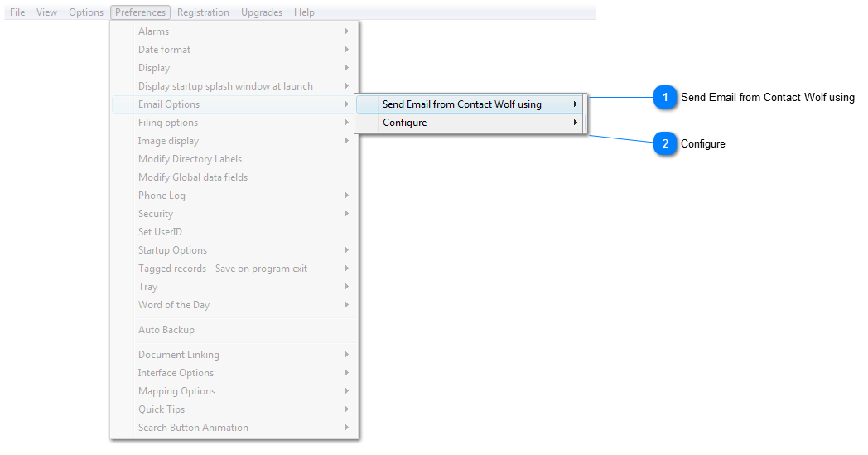Choose the Date format entry
The width and height of the screenshot is (868, 455).
pos(234,50)
